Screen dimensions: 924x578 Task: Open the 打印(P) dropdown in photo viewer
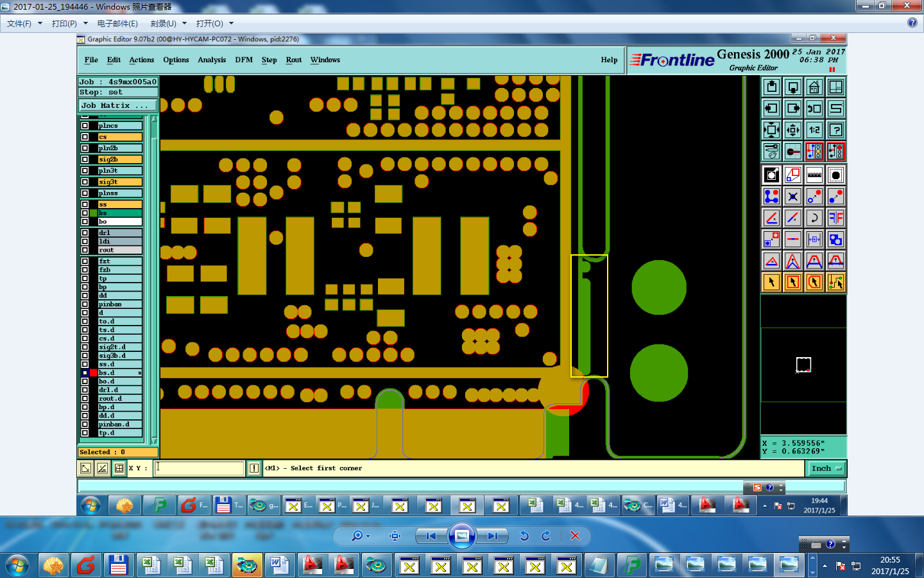click(x=69, y=23)
